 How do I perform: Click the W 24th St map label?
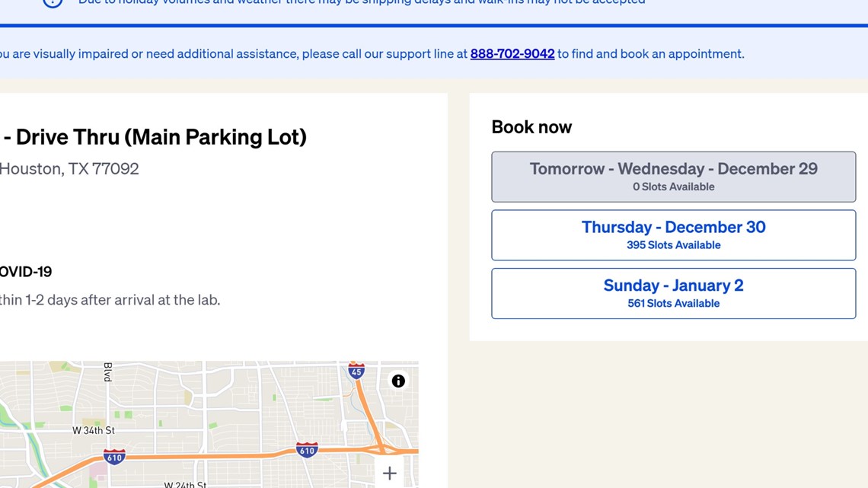click(185, 485)
